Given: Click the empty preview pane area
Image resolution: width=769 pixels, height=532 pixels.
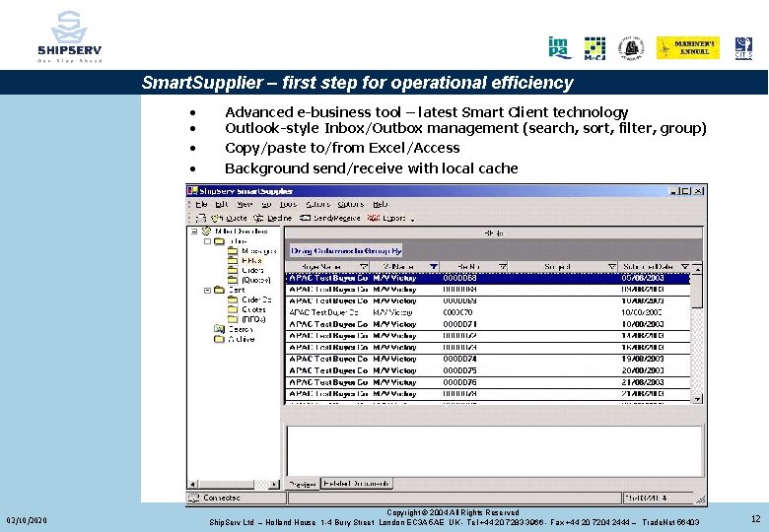Looking at the screenshot, I should coord(494,450).
